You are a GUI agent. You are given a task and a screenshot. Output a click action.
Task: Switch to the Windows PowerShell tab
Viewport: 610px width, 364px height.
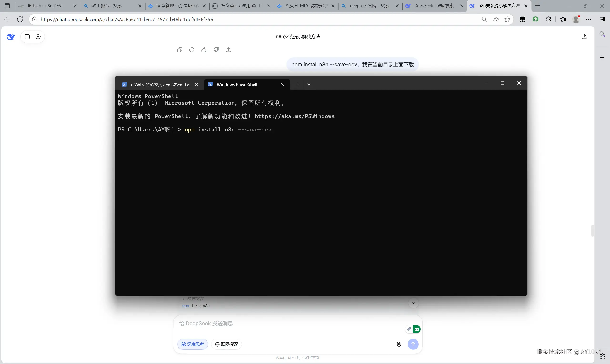[237, 84]
